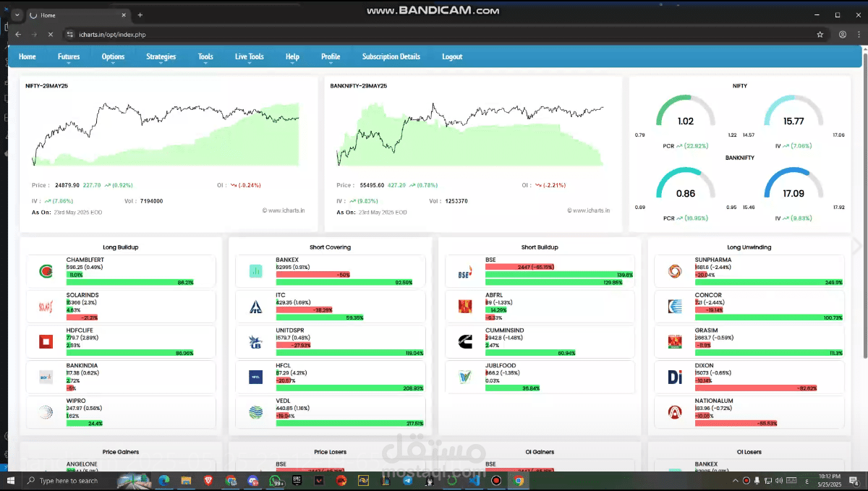Click the BANKEX chart icon in Short Covering
Screen dimensions: 868x491
(255, 271)
